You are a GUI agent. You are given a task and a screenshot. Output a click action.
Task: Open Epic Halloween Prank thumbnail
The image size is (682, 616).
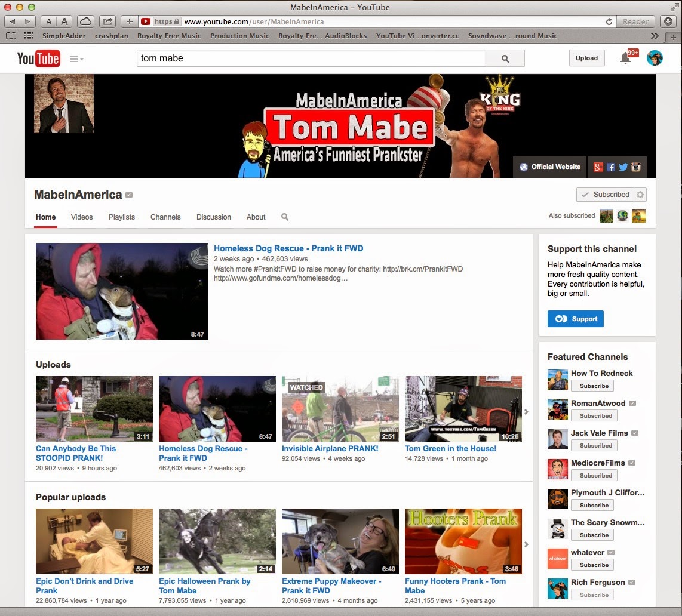217,541
